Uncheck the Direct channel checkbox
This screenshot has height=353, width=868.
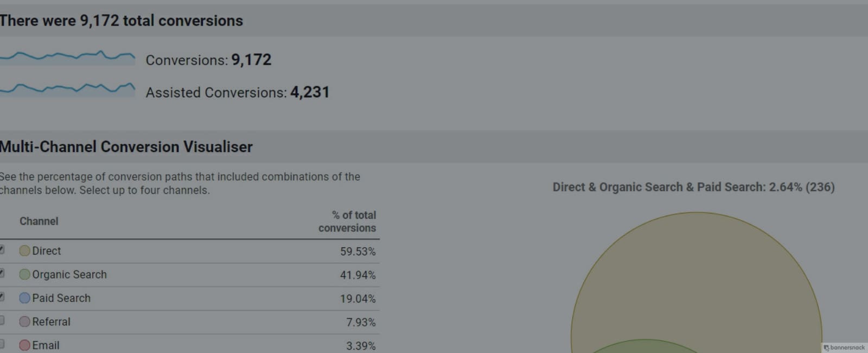[2, 250]
